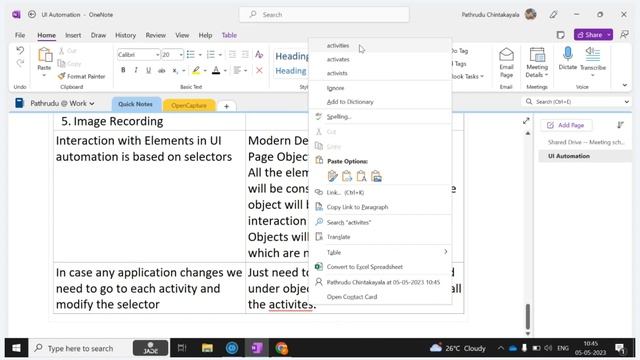Click the sticky notes icon beside Share
Viewport: 640px width, 360px height.
coord(561,35)
